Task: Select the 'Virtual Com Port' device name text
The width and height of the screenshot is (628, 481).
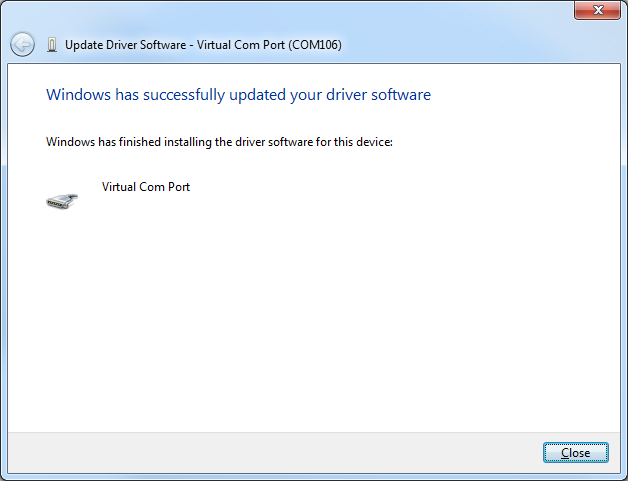Action: (x=146, y=187)
